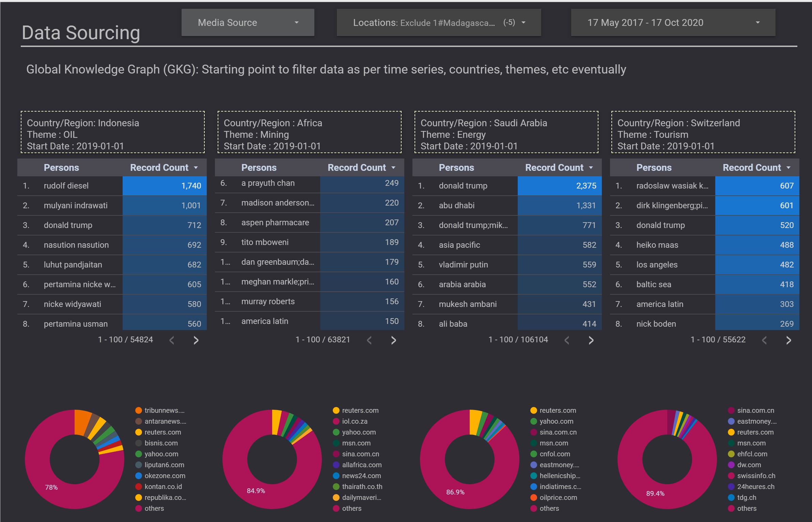The image size is (812, 522).
Task: Go to next page in Indonesia table
Action: (x=196, y=340)
